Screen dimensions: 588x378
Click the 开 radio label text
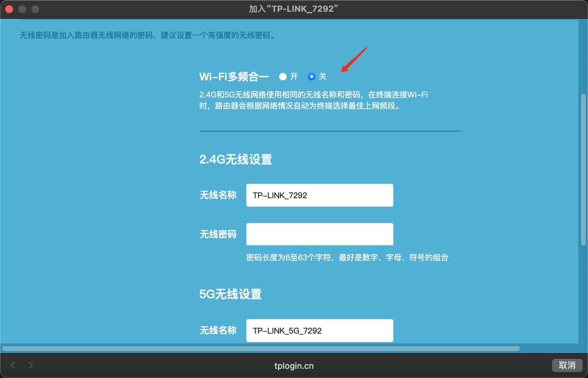point(294,77)
